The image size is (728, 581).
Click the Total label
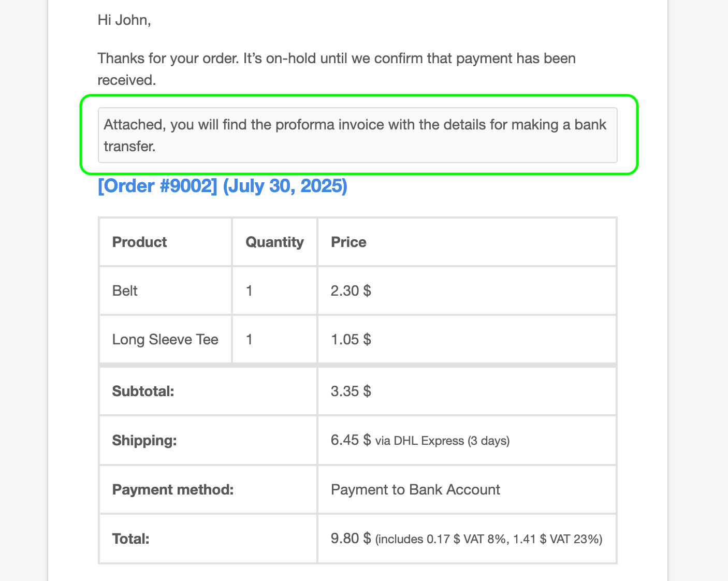tap(130, 539)
